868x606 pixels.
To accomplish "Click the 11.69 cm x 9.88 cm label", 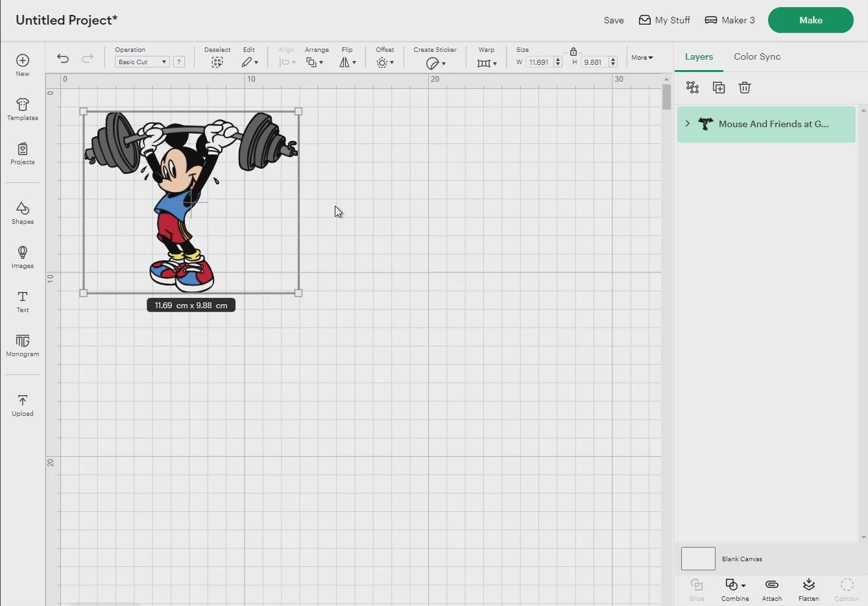I will tap(191, 305).
